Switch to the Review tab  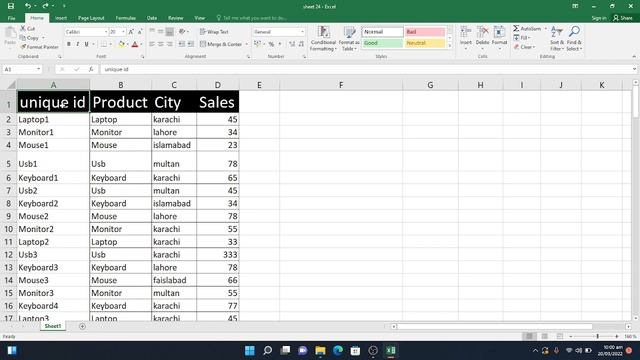click(176, 18)
